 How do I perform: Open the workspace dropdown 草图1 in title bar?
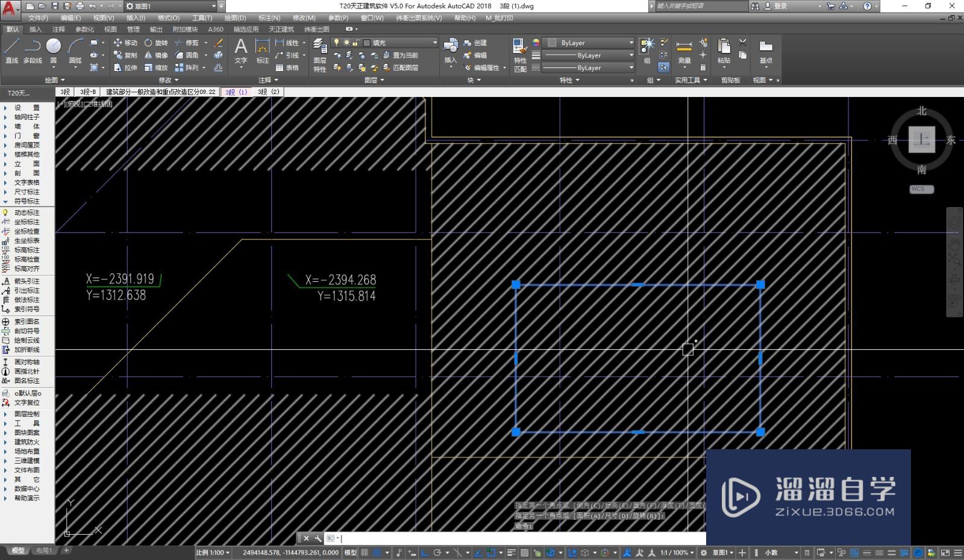click(171, 6)
